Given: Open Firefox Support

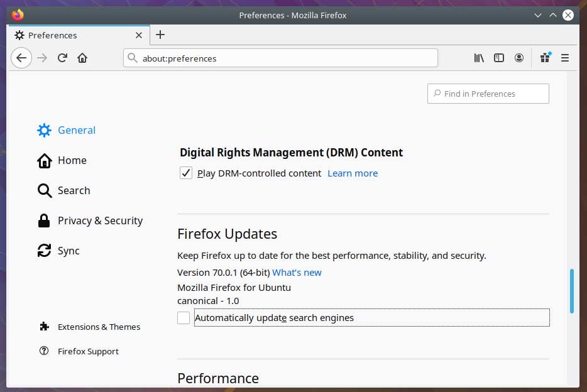Looking at the screenshot, I should click(x=79, y=351).
